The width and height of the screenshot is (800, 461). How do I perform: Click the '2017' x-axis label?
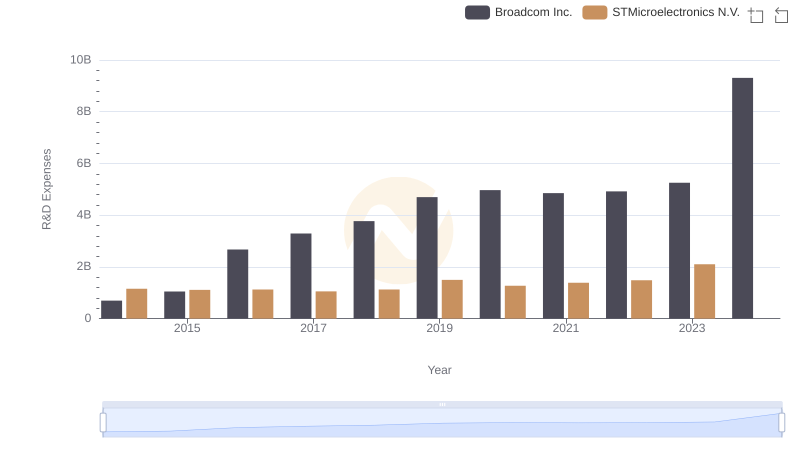click(x=313, y=328)
